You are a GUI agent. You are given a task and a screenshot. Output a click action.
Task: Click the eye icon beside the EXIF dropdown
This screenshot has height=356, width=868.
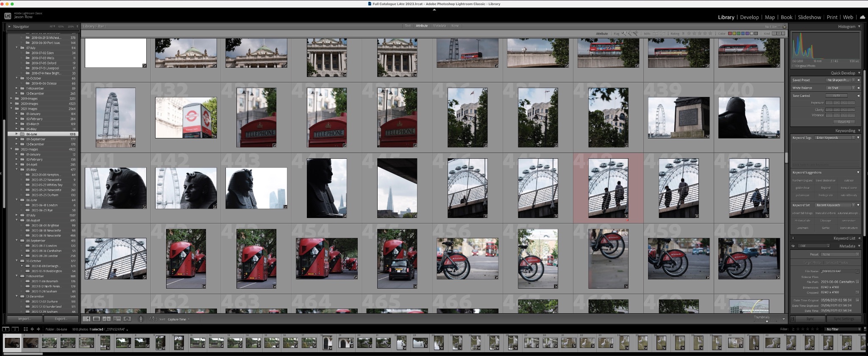793,246
